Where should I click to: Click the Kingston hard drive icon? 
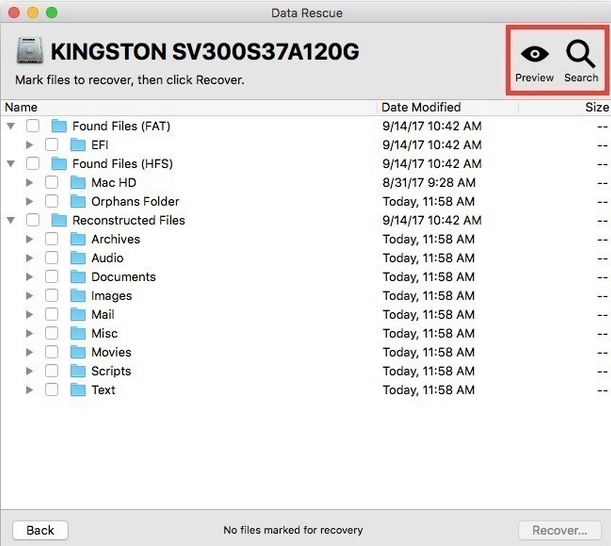click(x=30, y=51)
